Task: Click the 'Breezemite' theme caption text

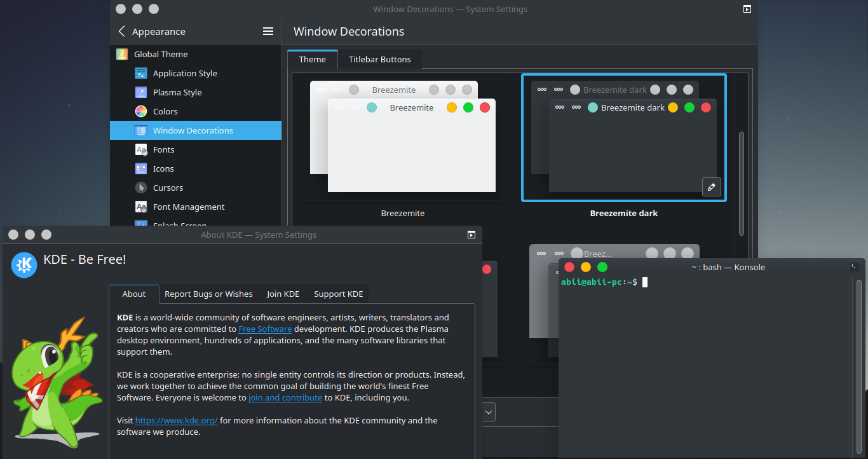Action: [403, 213]
